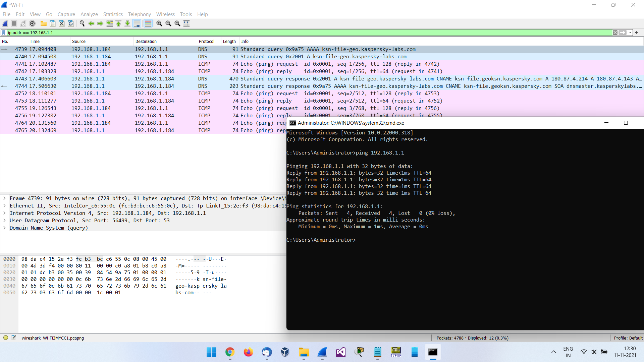Expand Domain Name System (query) row
The image size is (644, 362).
click(x=5, y=228)
